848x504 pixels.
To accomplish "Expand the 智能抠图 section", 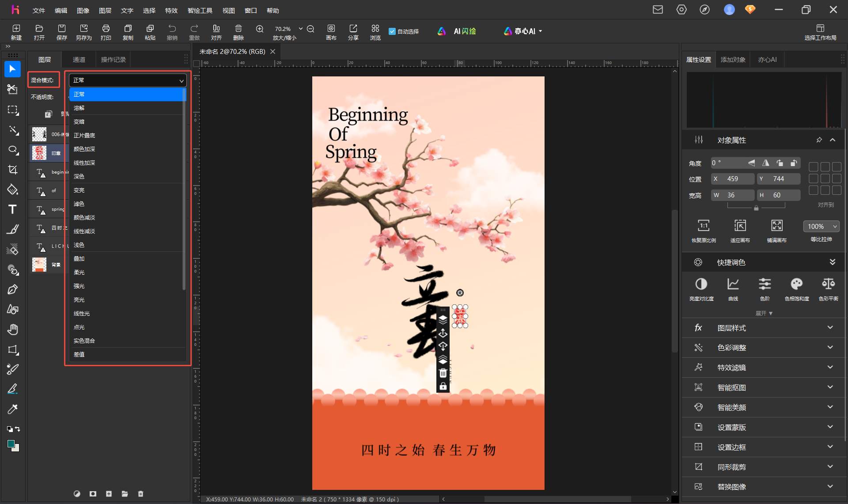I will click(764, 387).
